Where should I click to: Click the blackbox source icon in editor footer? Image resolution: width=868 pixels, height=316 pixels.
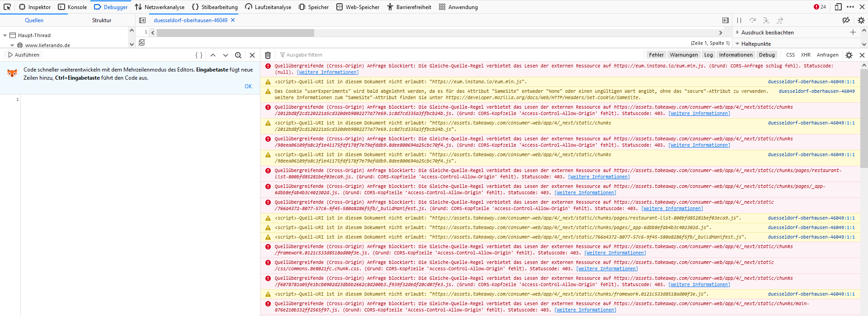[142, 43]
